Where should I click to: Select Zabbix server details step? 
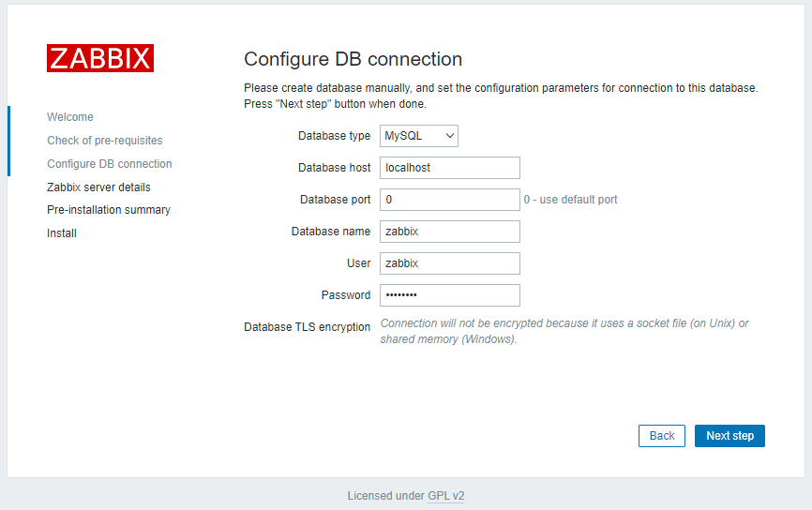click(x=98, y=187)
